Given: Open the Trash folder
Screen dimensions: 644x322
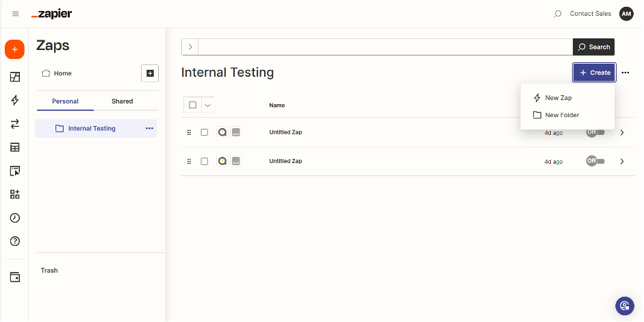Looking at the screenshot, I should pos(49,271).
